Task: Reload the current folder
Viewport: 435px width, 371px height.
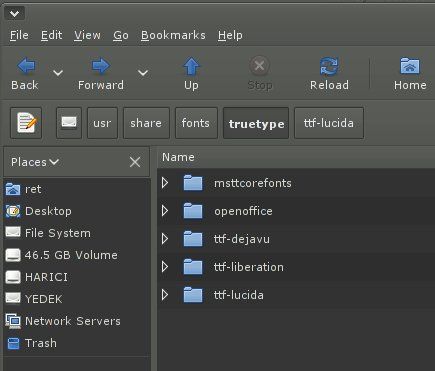Action: 329,74
